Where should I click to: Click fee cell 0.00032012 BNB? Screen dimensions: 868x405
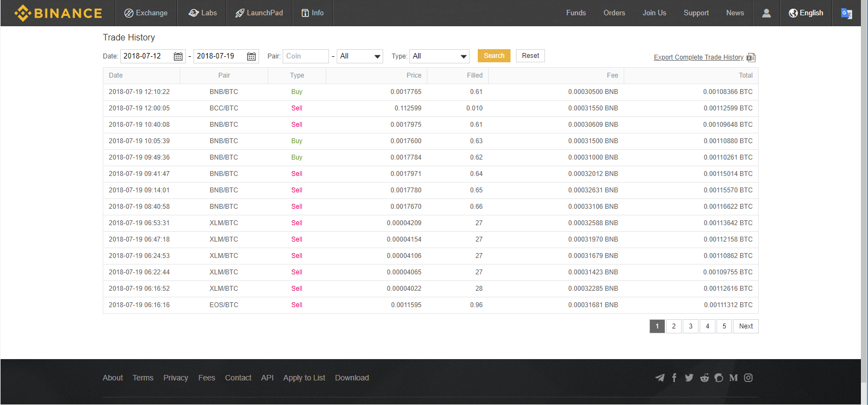[x=593, y=174]
